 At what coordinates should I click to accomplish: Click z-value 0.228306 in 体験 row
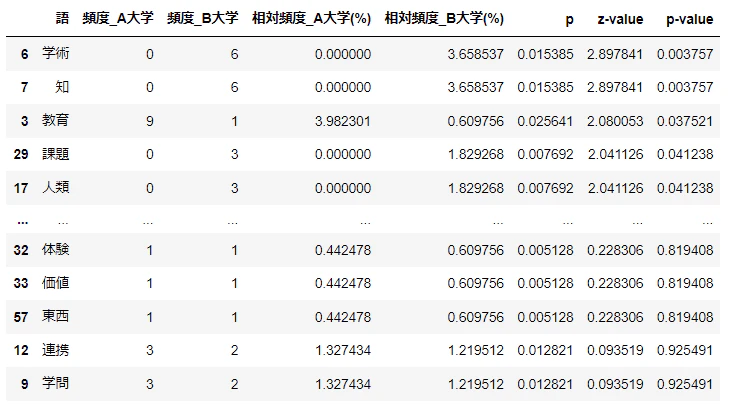coord(615,250)
